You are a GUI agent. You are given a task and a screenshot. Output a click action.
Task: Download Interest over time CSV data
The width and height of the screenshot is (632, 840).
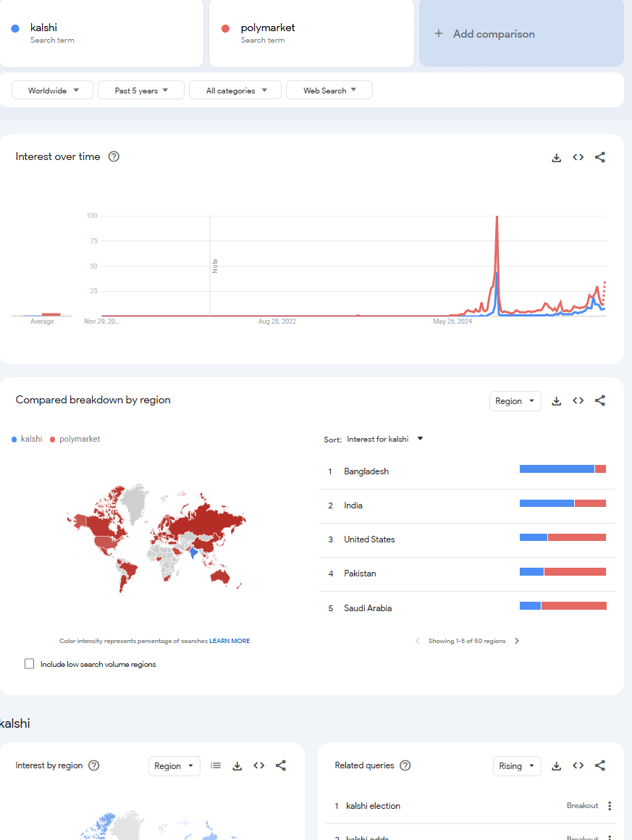click(x=556, y=157)
